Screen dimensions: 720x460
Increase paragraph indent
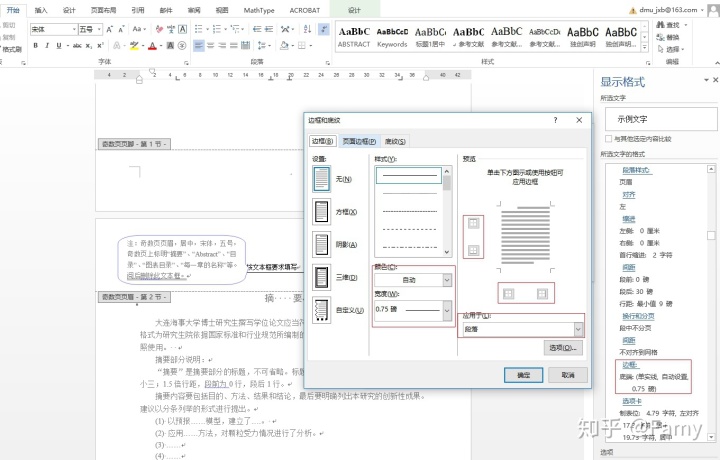coord(269,29)
